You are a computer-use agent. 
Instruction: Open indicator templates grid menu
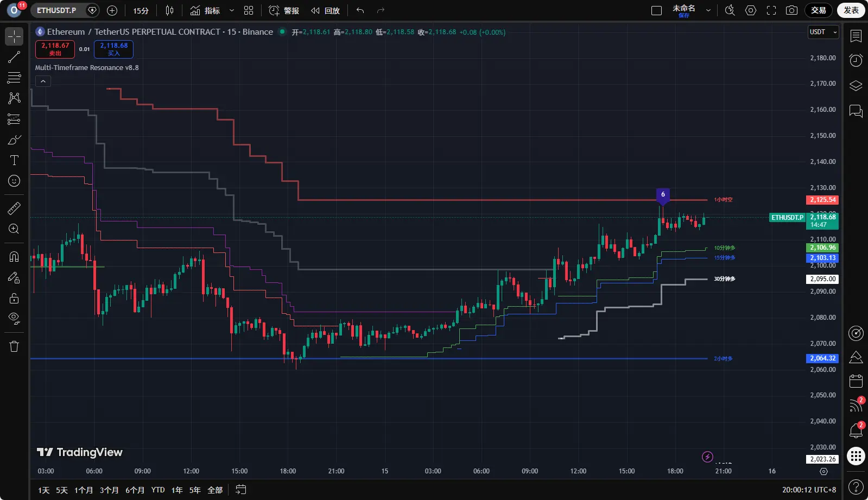(x=249, y=10)
